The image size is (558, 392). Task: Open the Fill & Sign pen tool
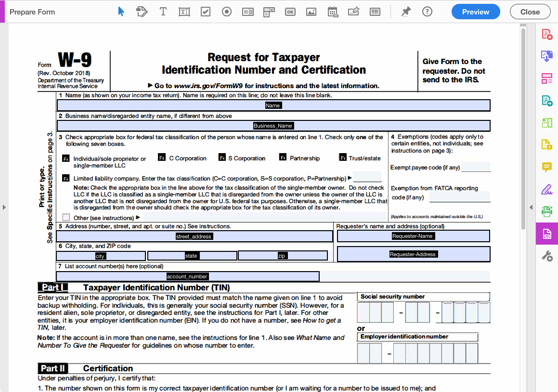click(x=547, y=189)
